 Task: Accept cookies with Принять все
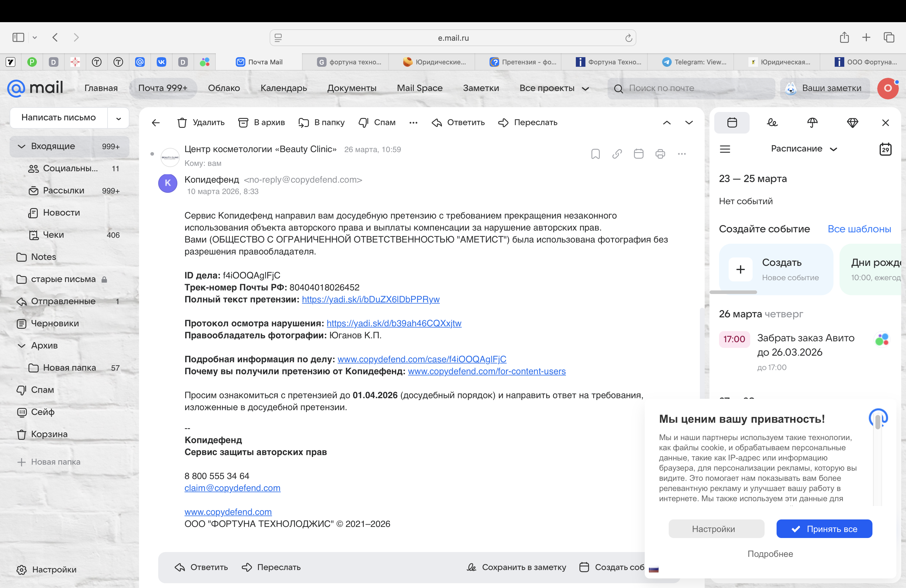point(824,529)
